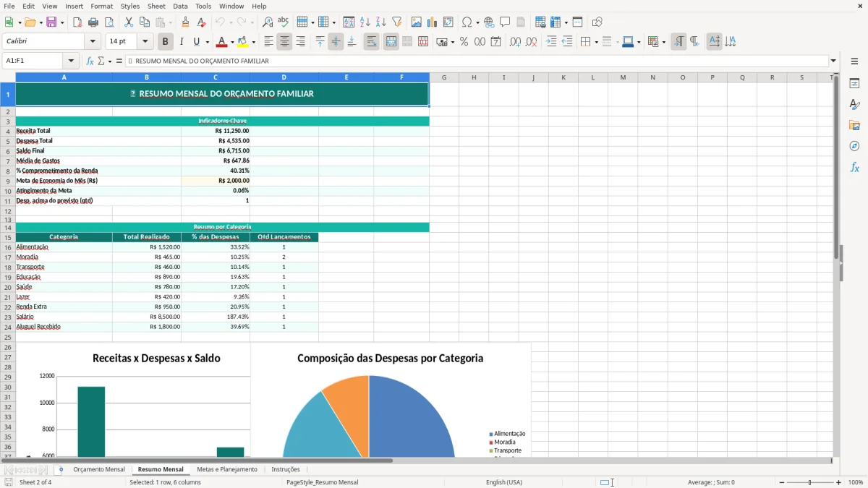Click the zoom out minus button
The height and width of the screenshot is (488, 868).
pyautogui.click(x=782, y=482)
